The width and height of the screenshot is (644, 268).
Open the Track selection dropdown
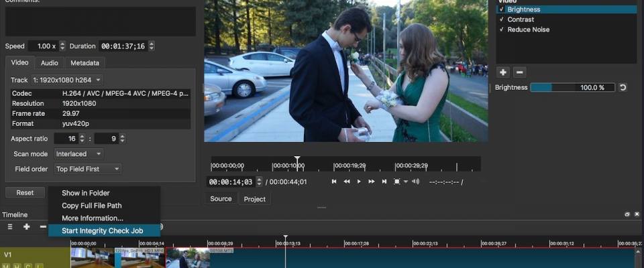pyautogui.click(x=67, y=80)
